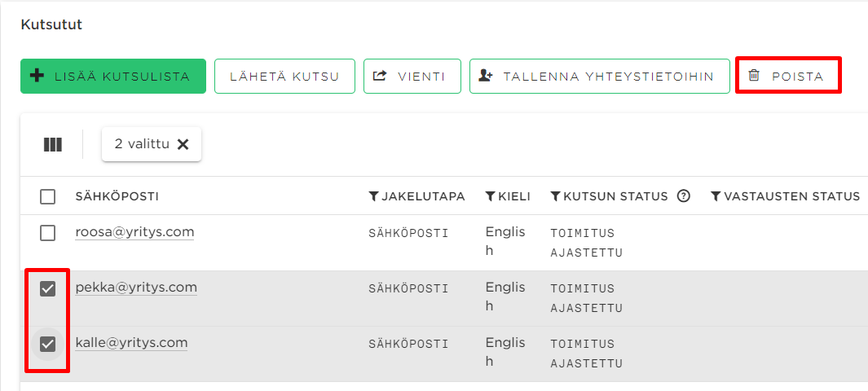This screenshot has width=868, height=391.
Task: Uncheck the pekka@yritys.com row checkbox
Action: click(x=48, y=288)
